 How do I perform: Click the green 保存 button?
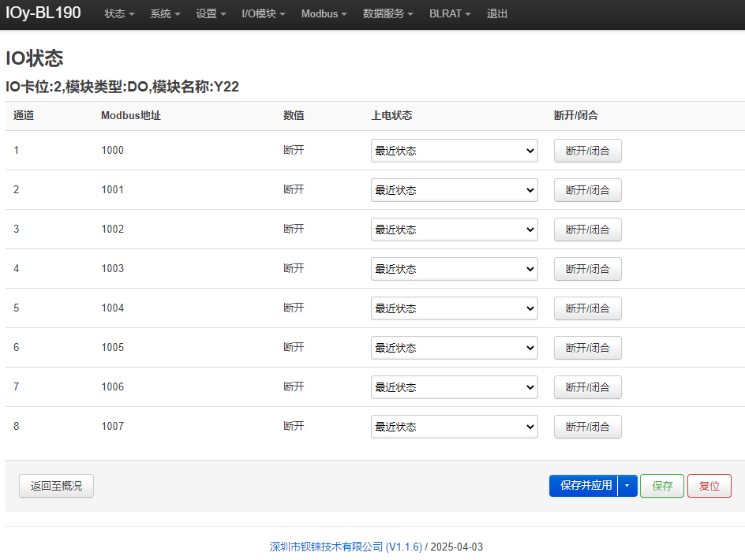click(x=662, y=486)
